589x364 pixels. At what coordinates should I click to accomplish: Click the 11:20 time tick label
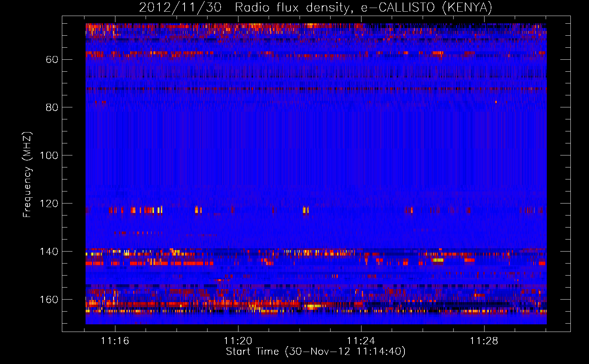coord(238,341)
